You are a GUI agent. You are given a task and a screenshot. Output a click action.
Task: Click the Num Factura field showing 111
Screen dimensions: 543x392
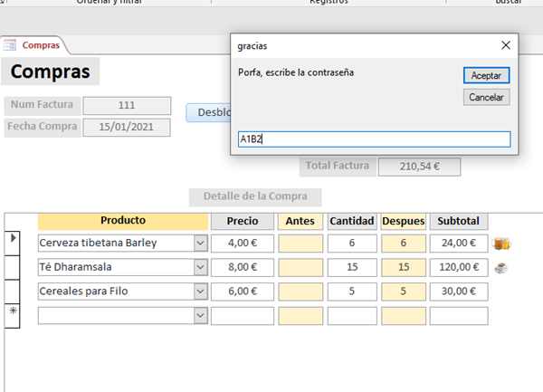[x=127, y=105]
